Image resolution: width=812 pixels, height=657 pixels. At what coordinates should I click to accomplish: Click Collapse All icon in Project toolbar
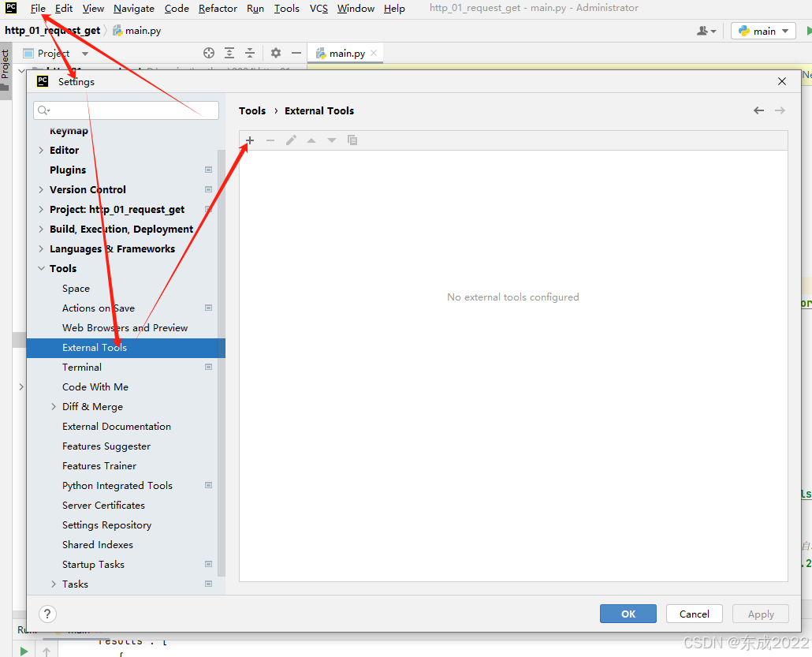pyautogui.click(x=250, y=53)
